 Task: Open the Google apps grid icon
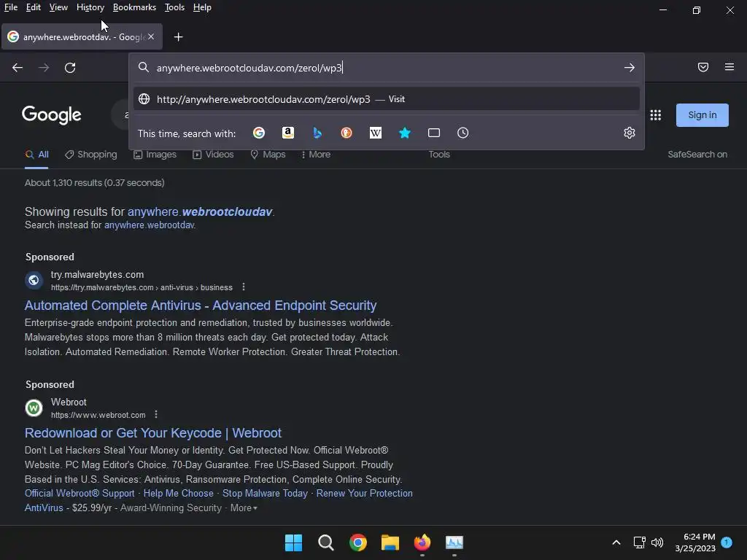click(x=656, y=114)
